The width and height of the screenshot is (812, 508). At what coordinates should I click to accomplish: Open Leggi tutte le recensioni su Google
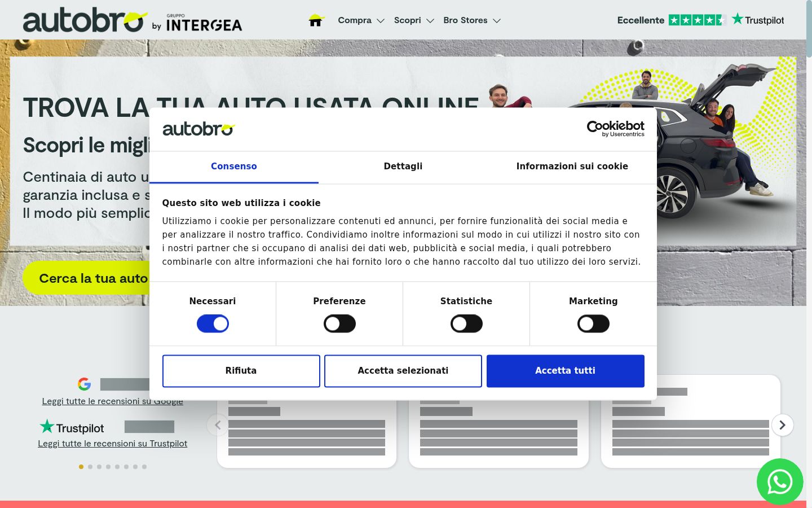[x=113, y=401]
